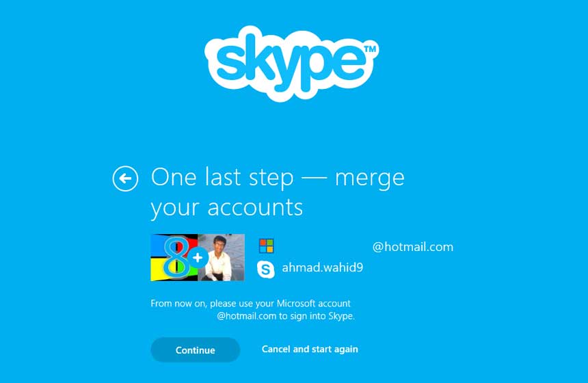
Task: Click the Skype S icon beside ahmad.wahid9
Action: click(x=265, y=269)
